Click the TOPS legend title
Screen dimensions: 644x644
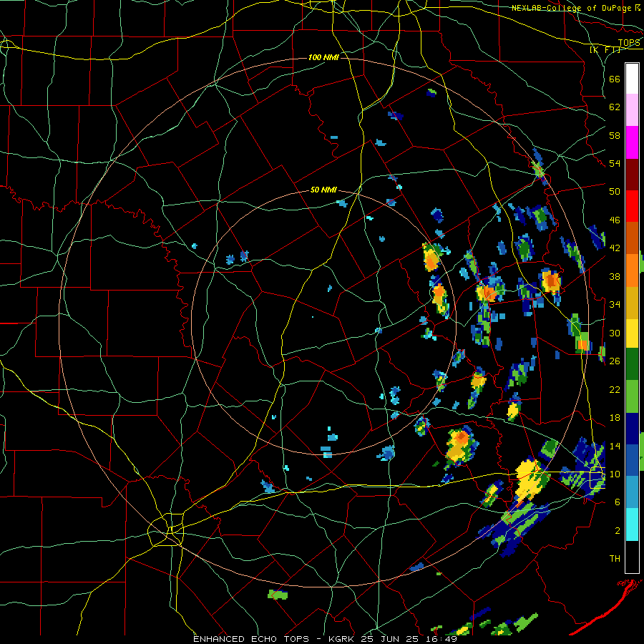click(x=629, y=43)
